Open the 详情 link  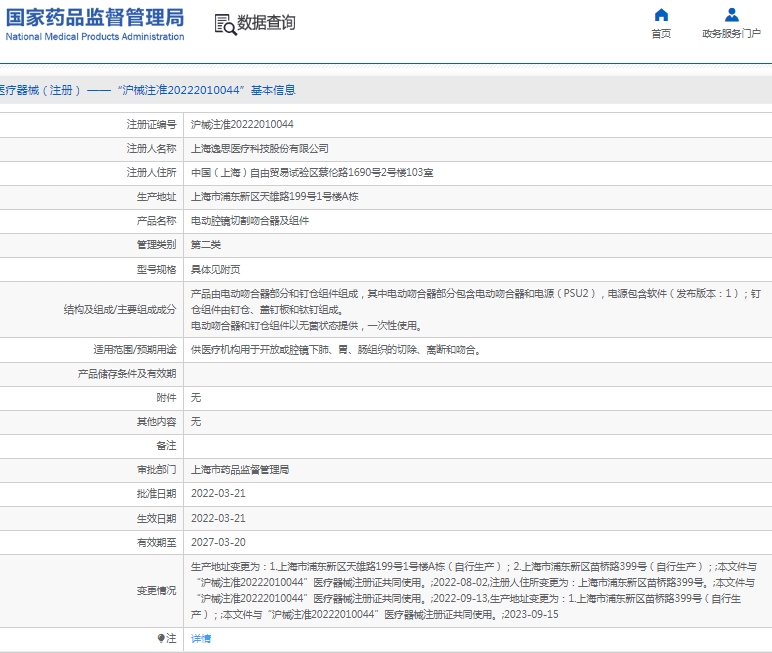pos(201,639)
